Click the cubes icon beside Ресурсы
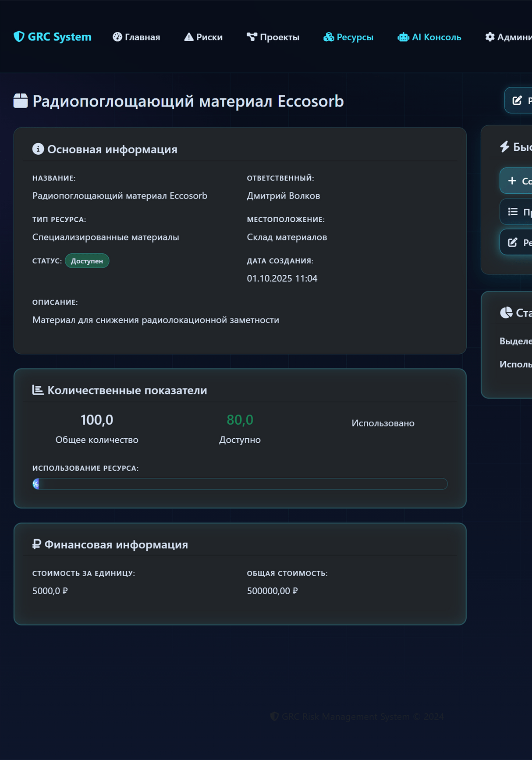The width and height of the screenshot is (532, 760). pos(329,37)
